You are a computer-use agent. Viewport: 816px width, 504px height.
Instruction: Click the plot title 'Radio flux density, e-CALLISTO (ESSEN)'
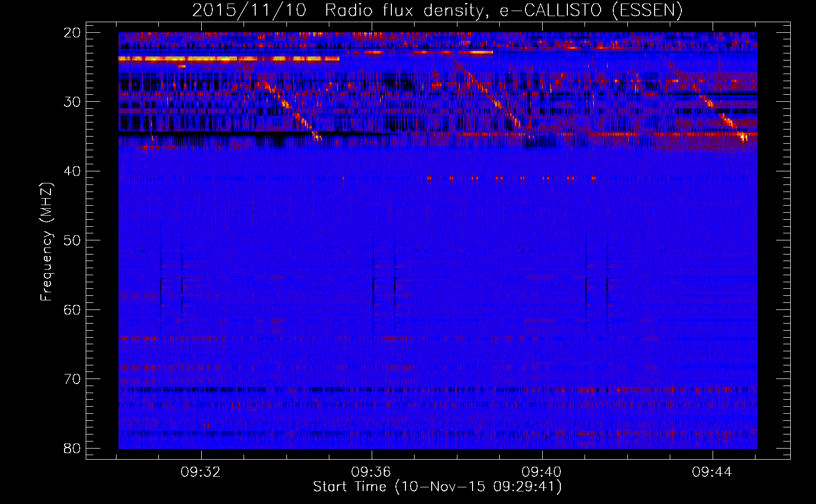(503, 10)
